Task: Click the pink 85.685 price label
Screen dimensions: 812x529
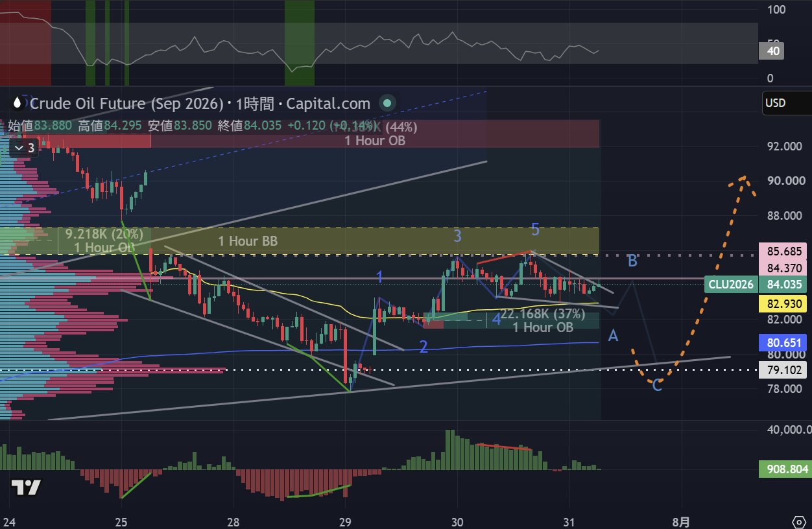Action: coord(785,251)
